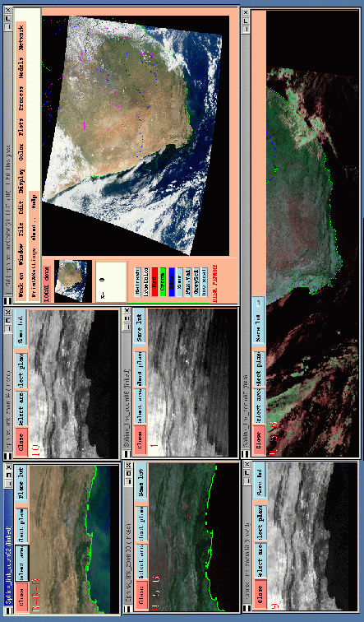Click Select plane in R-G-B window
364x622 pixels.
click(x=22, y=526)
